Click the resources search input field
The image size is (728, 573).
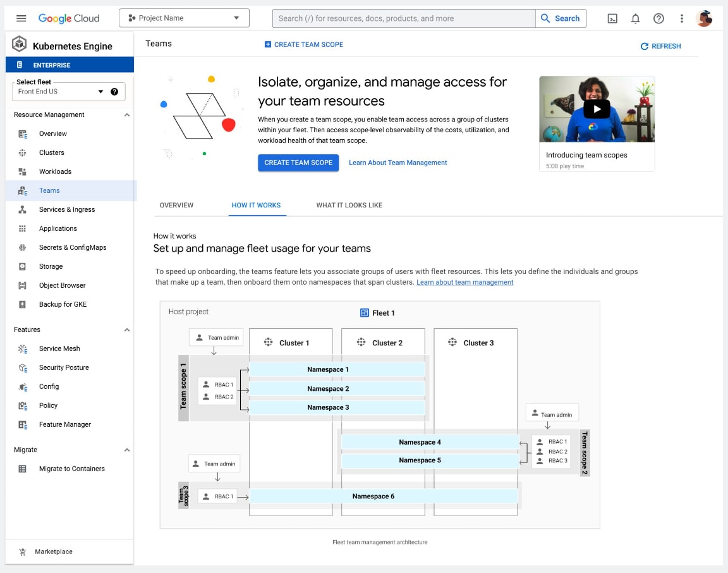click(x=404, y=18)
